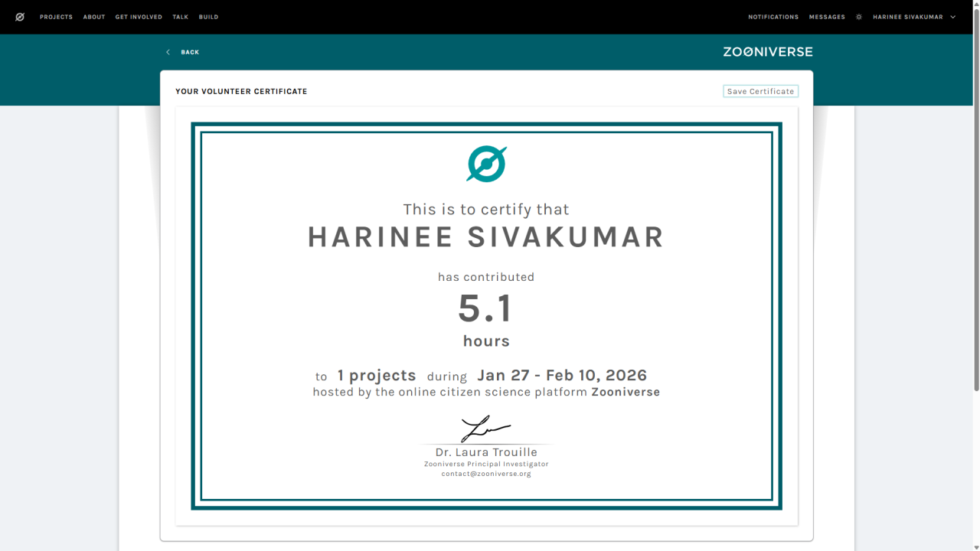Screen dimensions: 980x551
Task: Click the teal Zooniverse emblem on certificate
Action: [x=487, y=164]
